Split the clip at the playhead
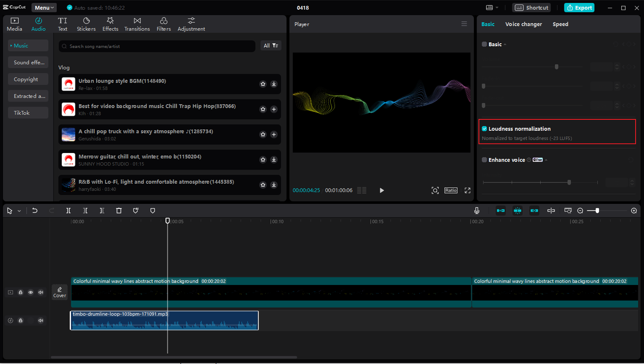The height and width of the screenshot is (364, 644). click(x=68, y=210)
